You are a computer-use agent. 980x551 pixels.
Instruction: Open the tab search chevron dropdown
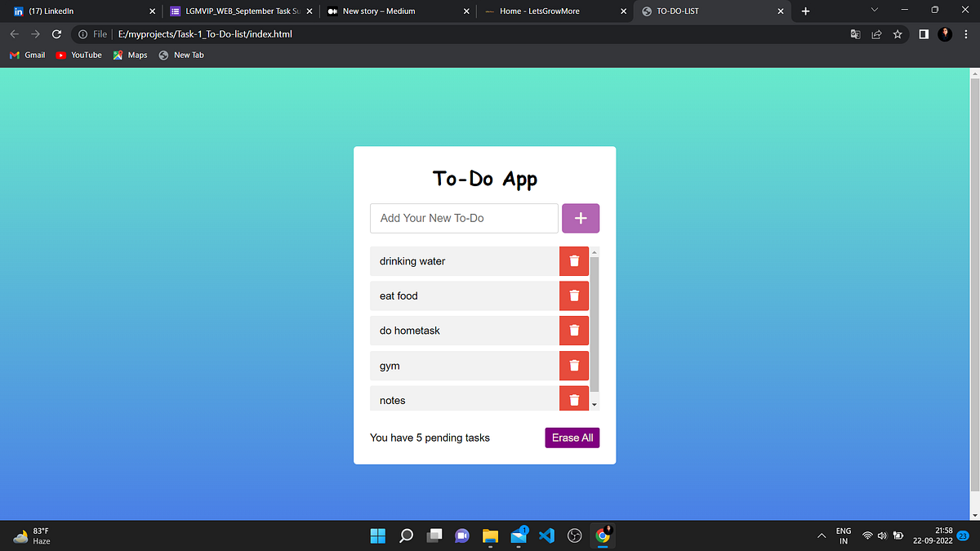(874, 10)
